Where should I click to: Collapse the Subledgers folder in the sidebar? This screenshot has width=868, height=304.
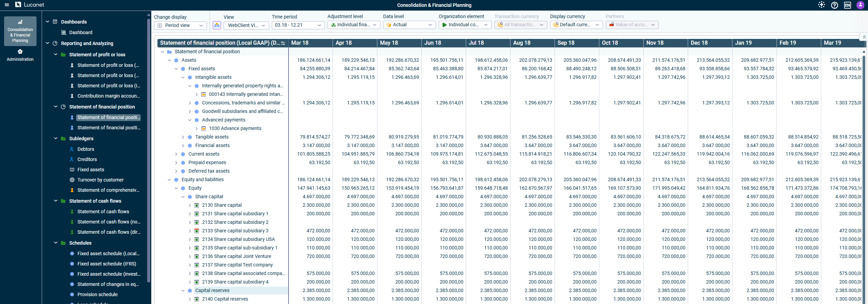(x=56, y=139)
